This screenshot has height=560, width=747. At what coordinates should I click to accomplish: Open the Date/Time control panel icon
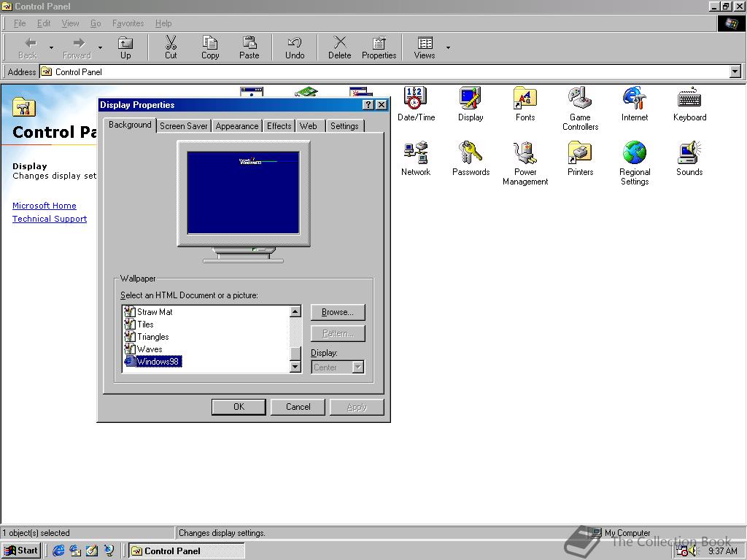pos(416,104)
